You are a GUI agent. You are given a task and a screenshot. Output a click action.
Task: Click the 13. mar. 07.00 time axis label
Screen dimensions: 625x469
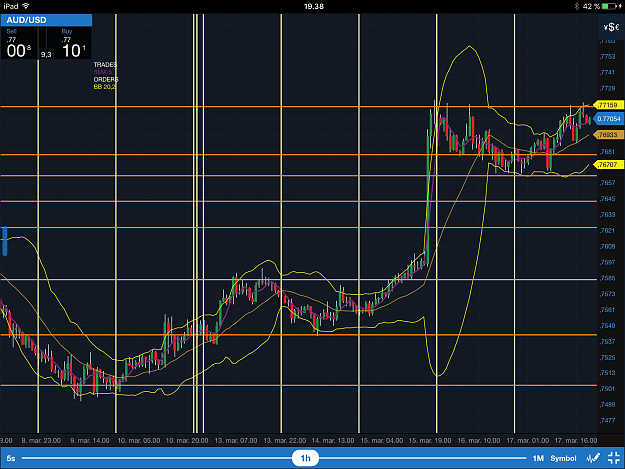point(236,440)
